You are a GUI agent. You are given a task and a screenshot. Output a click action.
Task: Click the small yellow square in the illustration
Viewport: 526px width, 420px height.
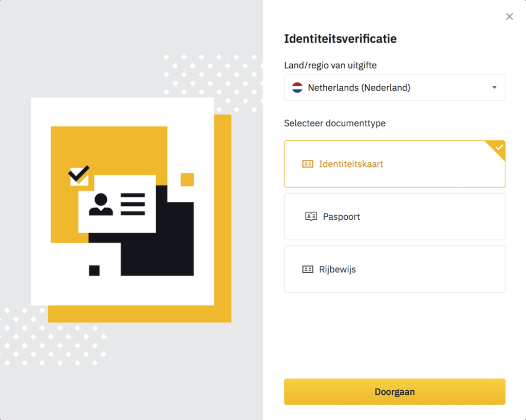pyautogui.click(x=187, y=180)
